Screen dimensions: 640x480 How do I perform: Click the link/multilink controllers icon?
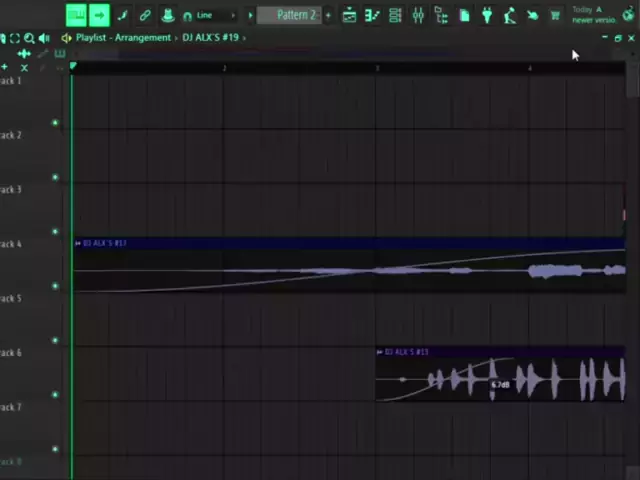tap(145, 15)
